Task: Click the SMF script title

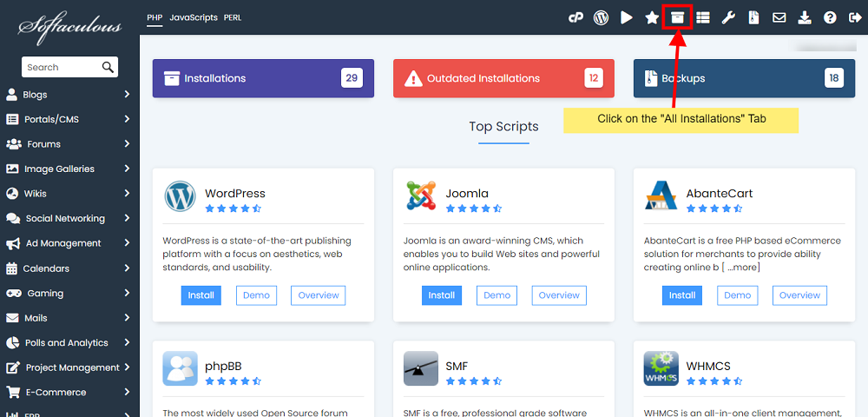Action: tap(457, 366)
